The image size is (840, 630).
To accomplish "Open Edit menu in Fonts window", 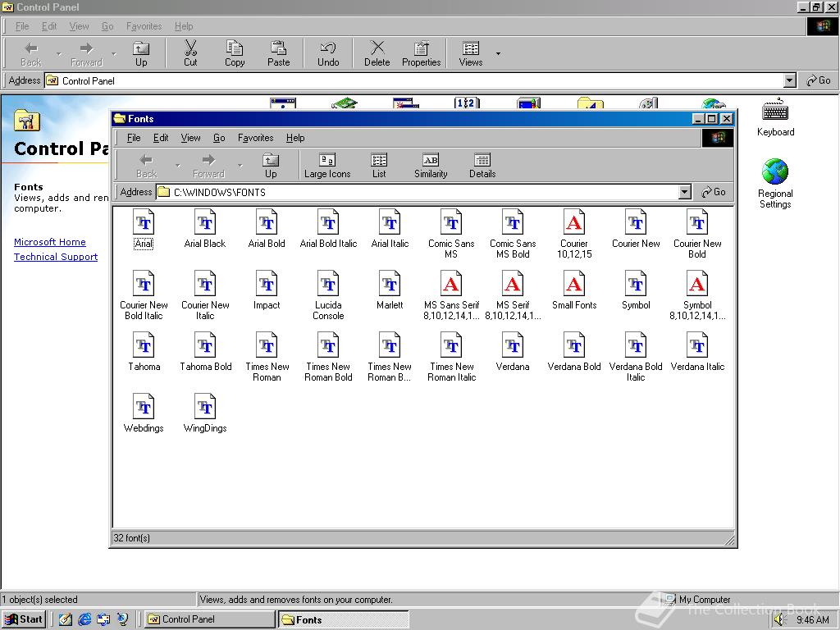I will click(161, 138).
